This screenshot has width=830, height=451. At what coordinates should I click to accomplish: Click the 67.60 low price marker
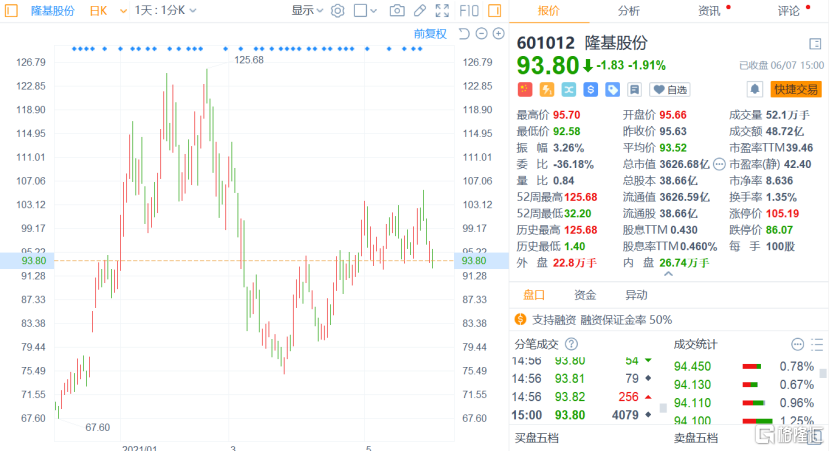coord(97,427)
